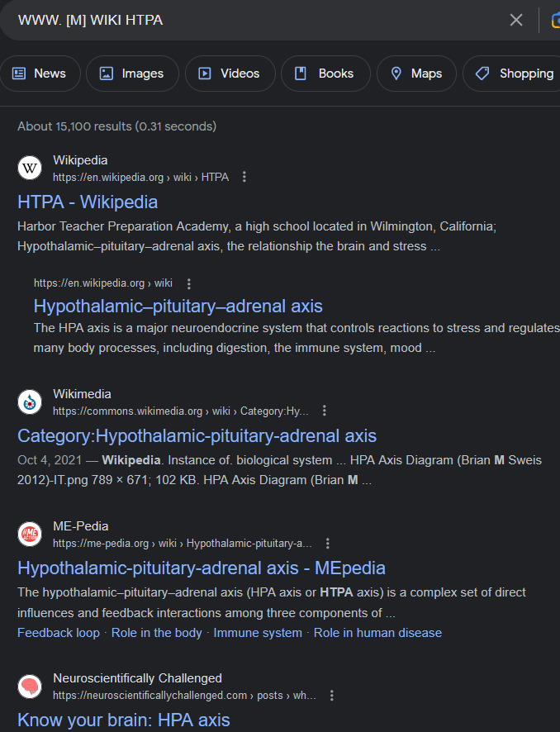Screen dimensions: 560x732
Task: Click the Wikimedia site name label
Action: pyautogui.click(x=82, y=394)
